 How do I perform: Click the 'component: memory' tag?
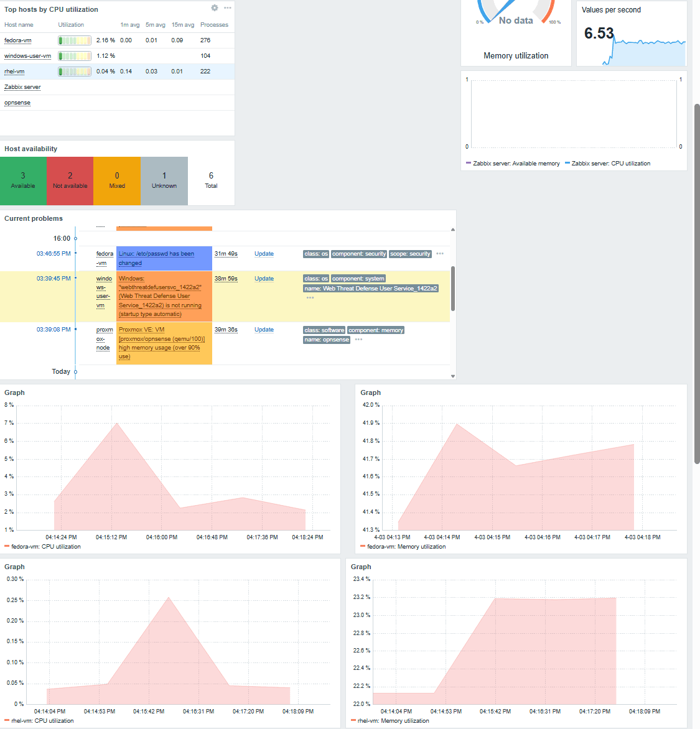point(376,330)
